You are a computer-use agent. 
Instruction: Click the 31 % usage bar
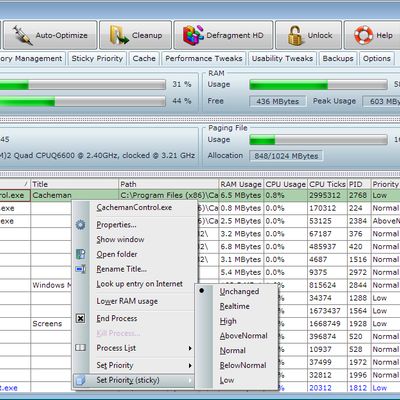(x=83, y=85)
